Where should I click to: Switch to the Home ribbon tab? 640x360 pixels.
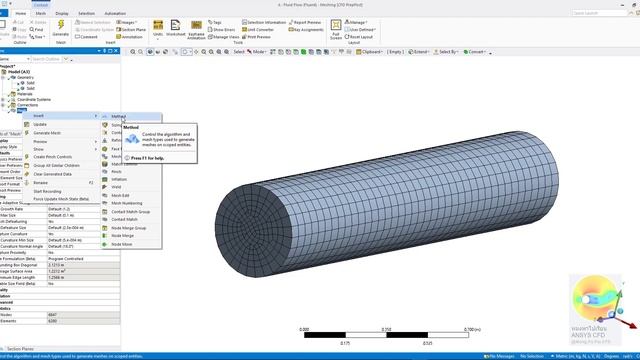[x=21, y=13]
